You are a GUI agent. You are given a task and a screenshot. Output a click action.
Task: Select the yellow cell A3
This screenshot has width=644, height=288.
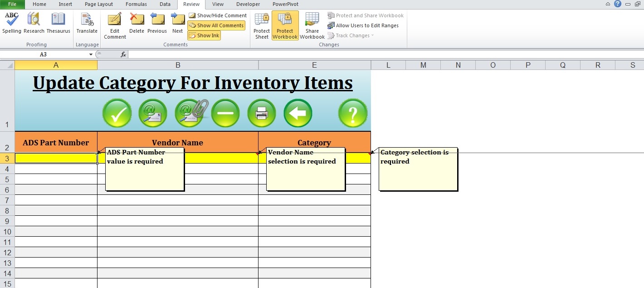click(x=56, y=158)
